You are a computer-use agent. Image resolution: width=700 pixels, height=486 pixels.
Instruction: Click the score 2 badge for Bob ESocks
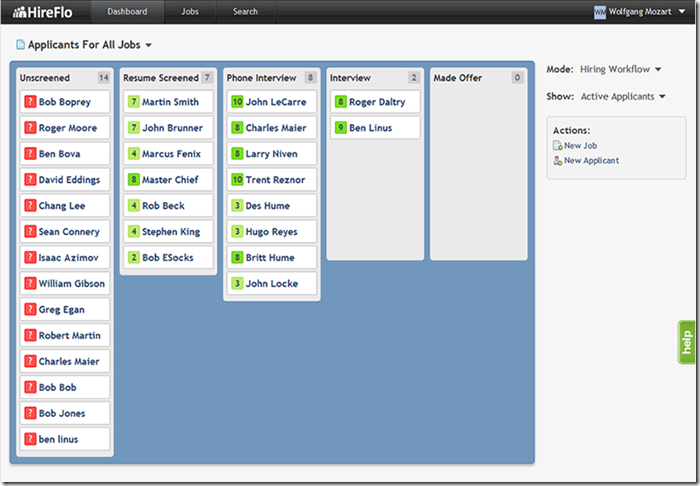pos(133,257)
